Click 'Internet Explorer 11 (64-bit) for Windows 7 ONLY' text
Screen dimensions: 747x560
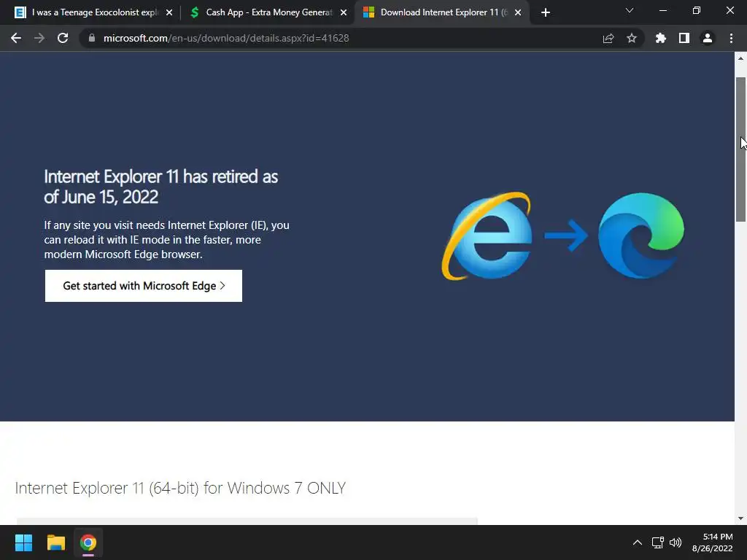point(180,488)
